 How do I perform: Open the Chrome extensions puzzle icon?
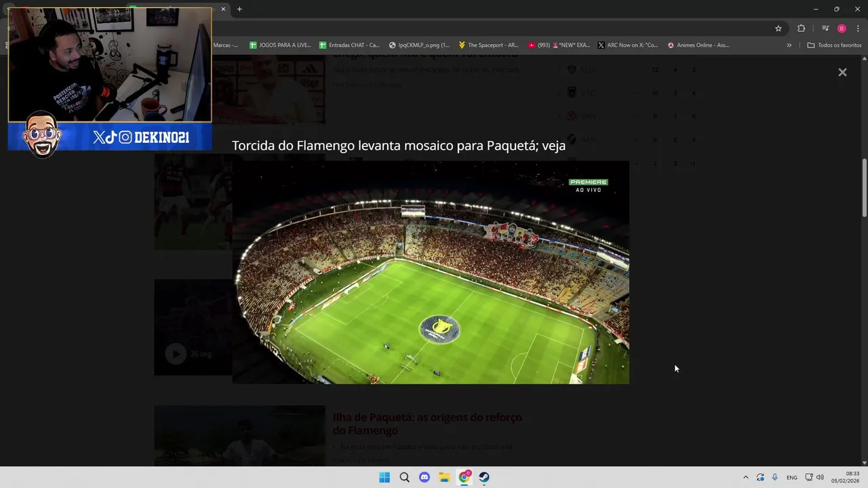pos(802,28)
